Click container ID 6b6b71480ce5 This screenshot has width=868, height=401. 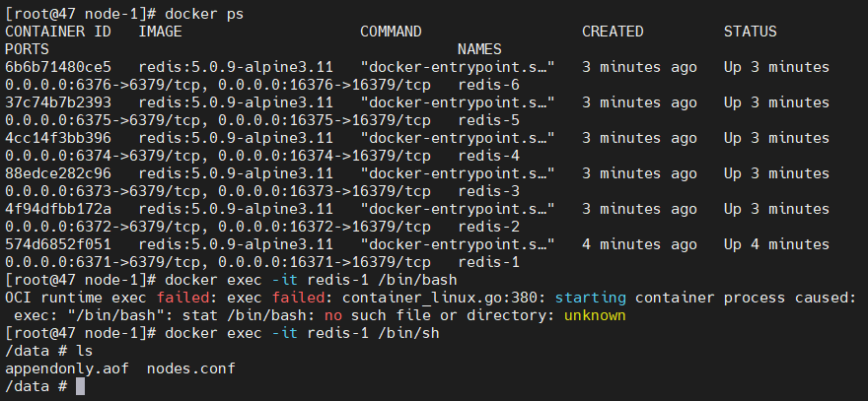[58, 67]
